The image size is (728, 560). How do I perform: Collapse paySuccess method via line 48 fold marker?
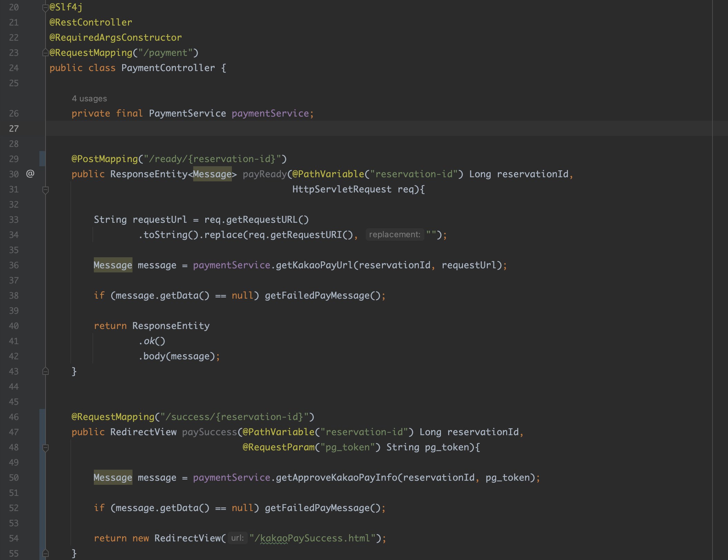click(x=45, y=447)
